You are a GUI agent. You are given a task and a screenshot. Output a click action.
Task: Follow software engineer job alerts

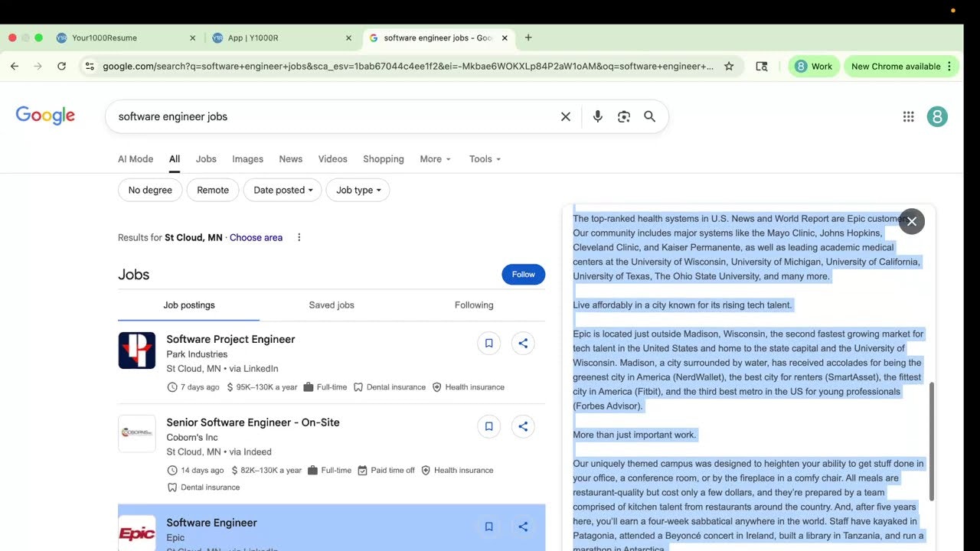pyautogui.click(x=523, y=274)
